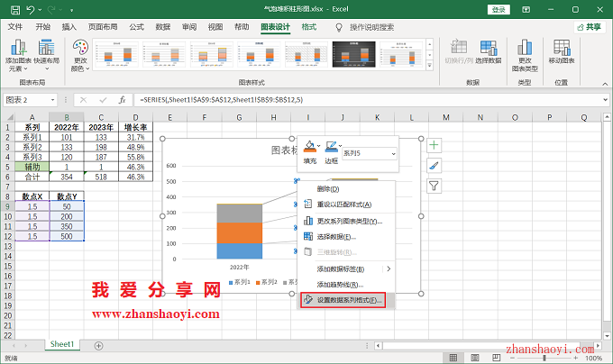Viewport: 613px width, 364px height.
Task: Click the gray stacked column segment
Action: pyautogui.click(x=239, y=214)
